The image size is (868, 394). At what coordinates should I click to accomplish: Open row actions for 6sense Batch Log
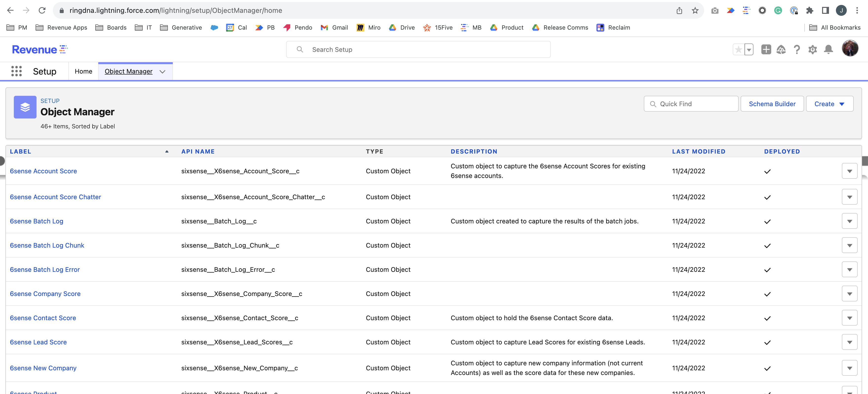click(x=849, y=221)
